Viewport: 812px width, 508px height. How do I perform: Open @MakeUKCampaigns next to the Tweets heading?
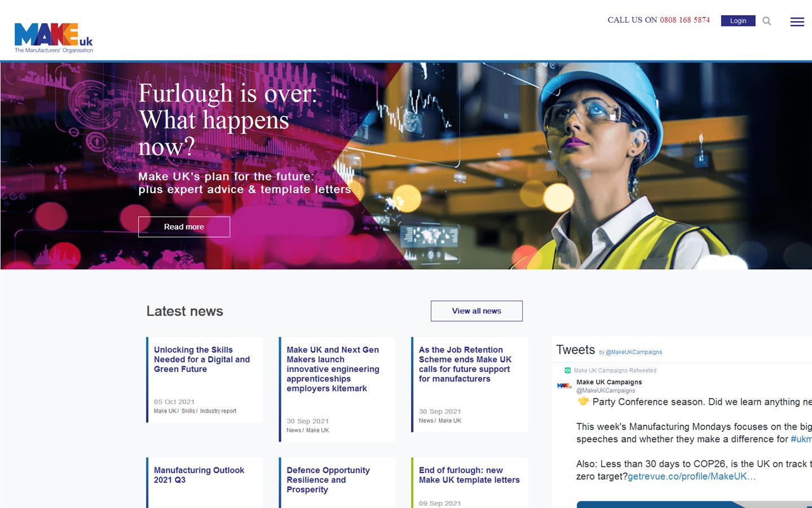[633, 352]
